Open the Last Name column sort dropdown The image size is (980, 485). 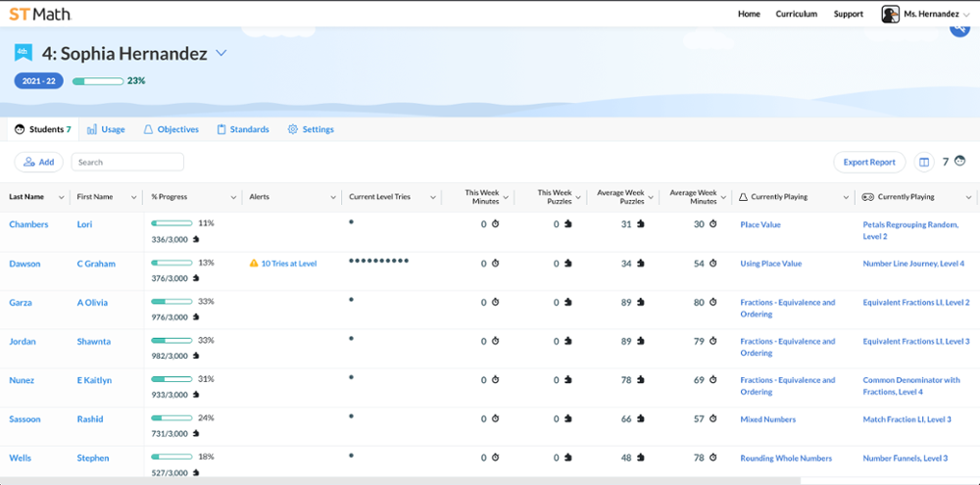(x=62, y=198)
